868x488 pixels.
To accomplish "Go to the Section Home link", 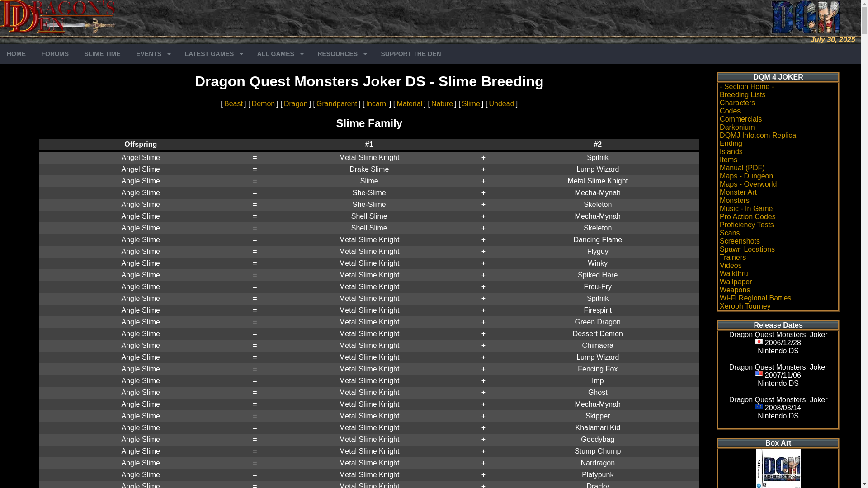I will pos(747,87).
